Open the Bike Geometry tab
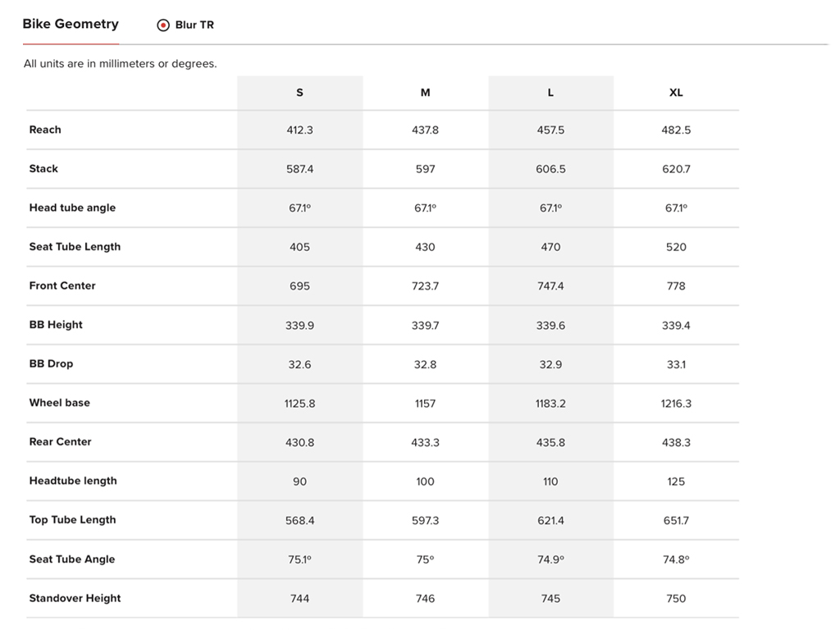Viewport: 840px width, 630px height. tap(71, 24)
